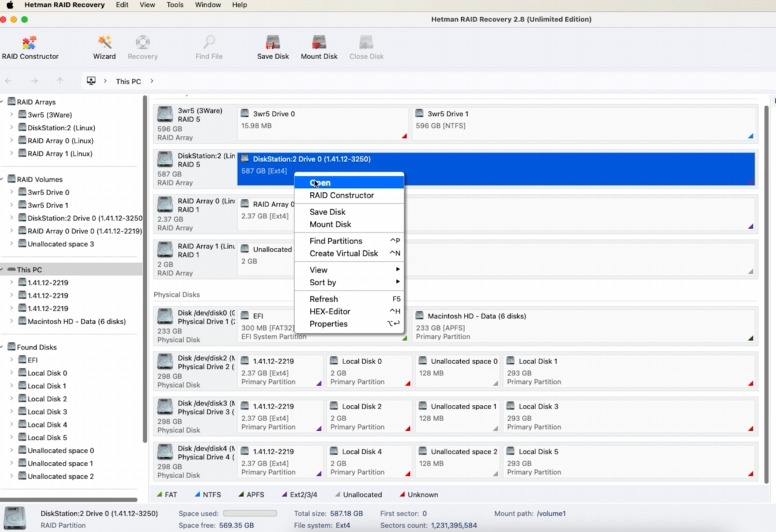Choose Properties in context menu
The image size is (776, 532).
[x=349, y=324]
